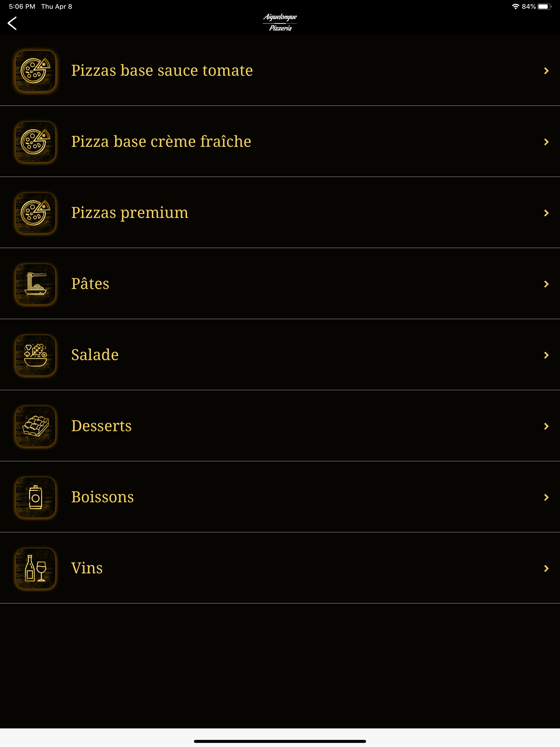Expand Pizzas base sauce tomate chevron
This screenshot has height=747, width=560.
(x=546, y=71)
